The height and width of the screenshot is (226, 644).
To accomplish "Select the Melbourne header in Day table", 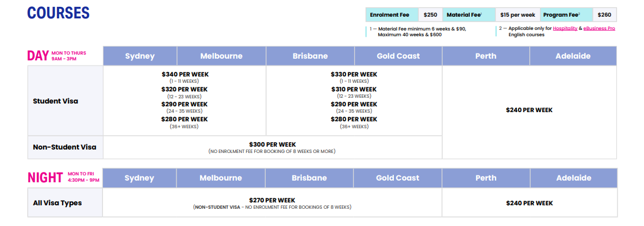I will tap(221, 56).
